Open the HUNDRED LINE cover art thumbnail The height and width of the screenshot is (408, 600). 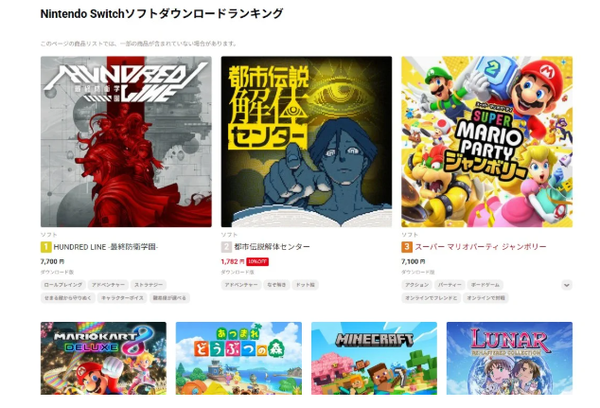pos(126,142)
